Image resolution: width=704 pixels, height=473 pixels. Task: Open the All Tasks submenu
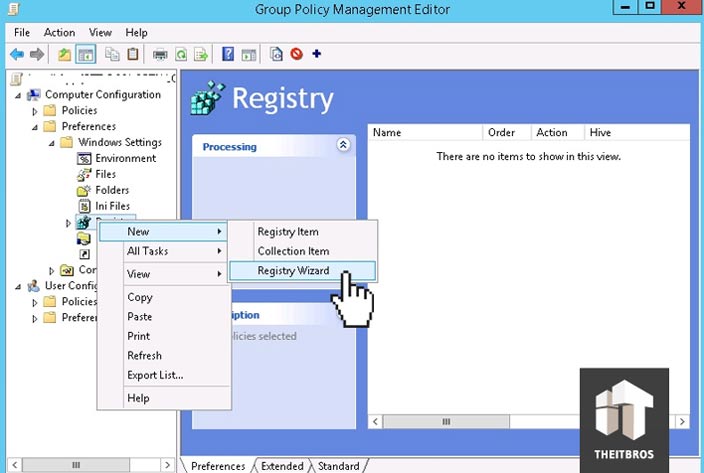click(163, 251)
